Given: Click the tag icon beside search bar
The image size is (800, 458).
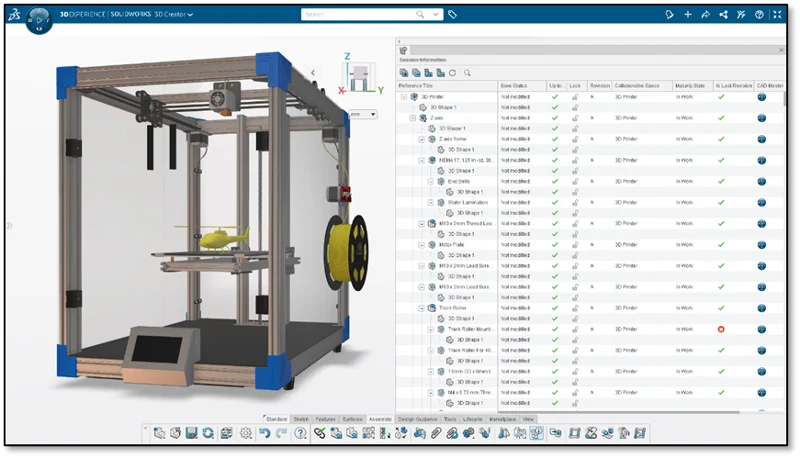Looking at the screenshot, I should pyautogui.click(x=452, y=15).
